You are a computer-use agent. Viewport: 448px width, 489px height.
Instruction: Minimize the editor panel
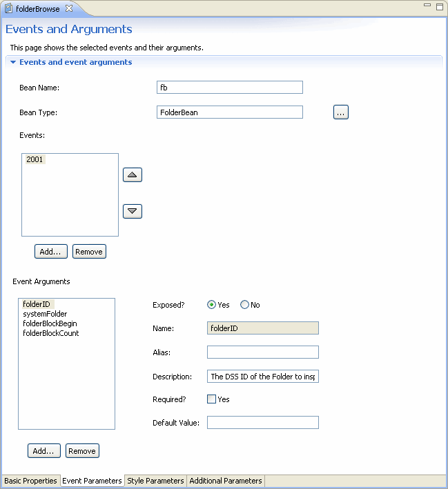point(427,5)
